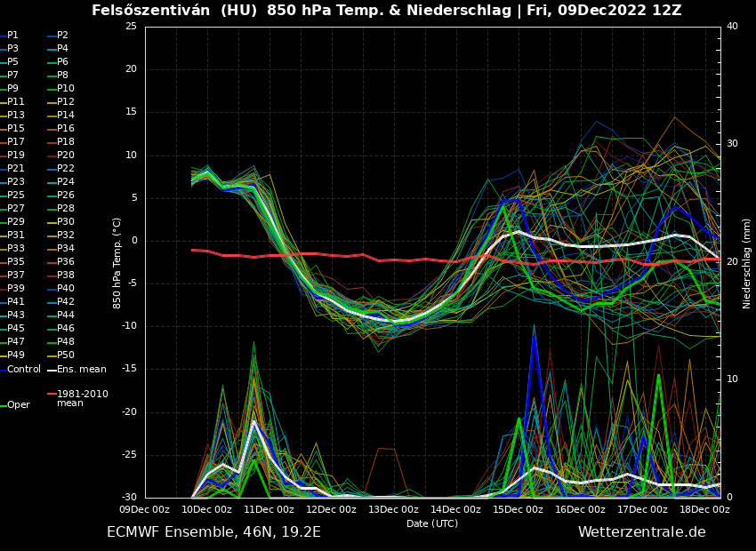Image resolution: width=756 pixels, height=551 pixels.
Task: Click the Wetterzentrale.de text
Action: (x=641, y=532)
